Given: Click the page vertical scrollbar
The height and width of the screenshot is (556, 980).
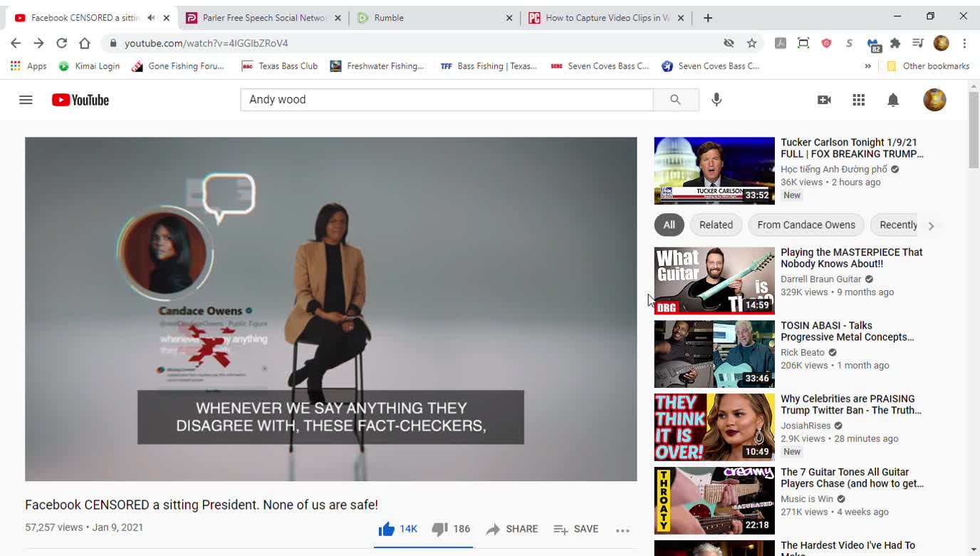Looking at the screenshot, I should pos(974,130).
